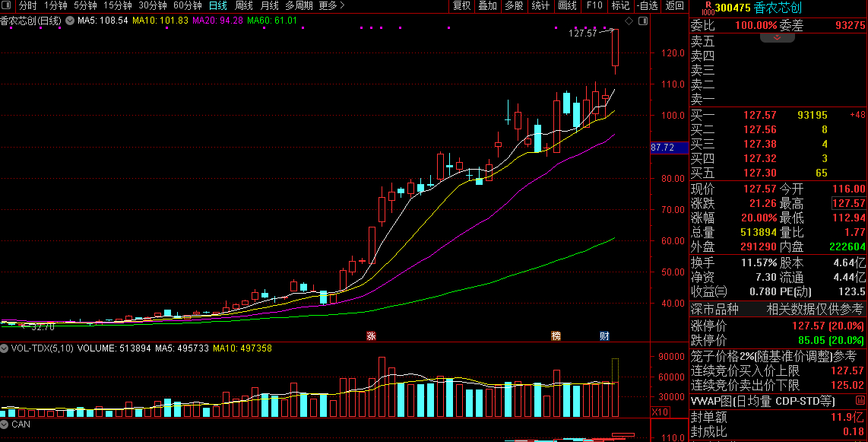Screen dimensions: 868x442
Task: Click MA5: 108.54 indicator value
Action: (x=103, y=21)
